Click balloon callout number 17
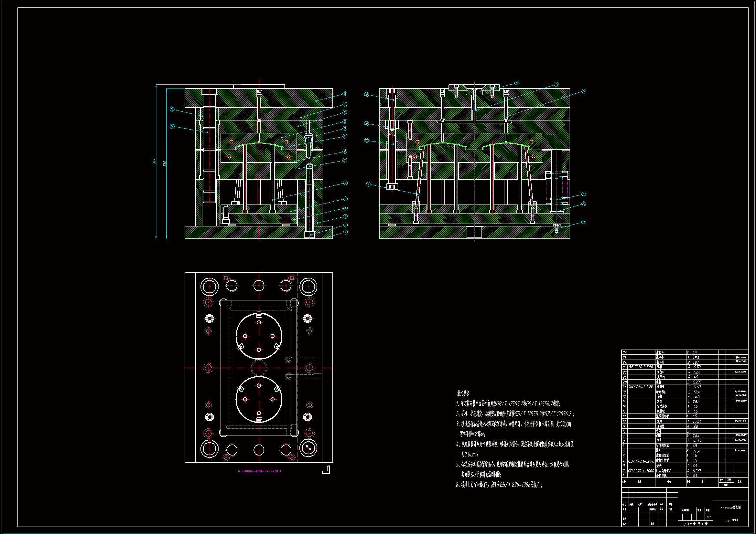This screenshot has height=534, width=756. point(172,126)
